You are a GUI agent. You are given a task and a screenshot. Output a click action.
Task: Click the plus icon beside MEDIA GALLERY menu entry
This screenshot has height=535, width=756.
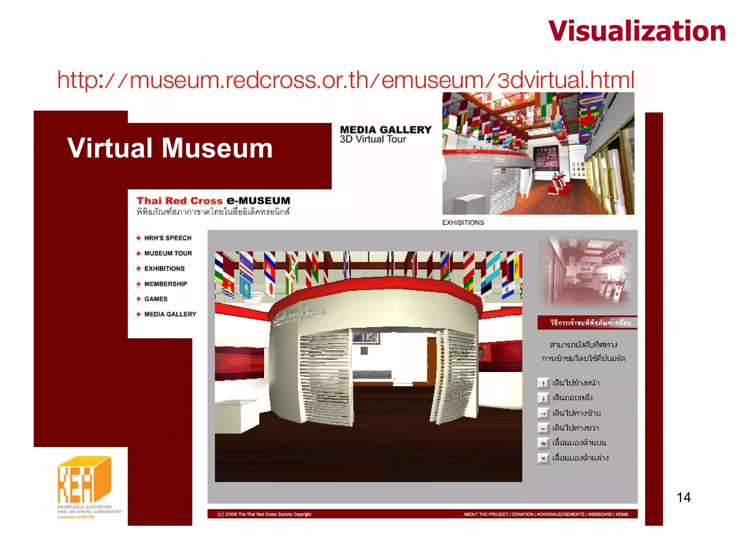[138, 314]
